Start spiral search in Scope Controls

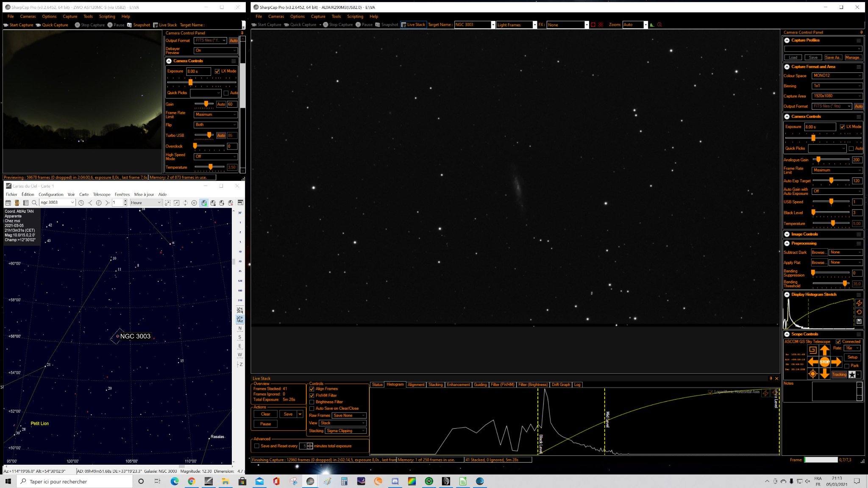click(x=812, y=350)
